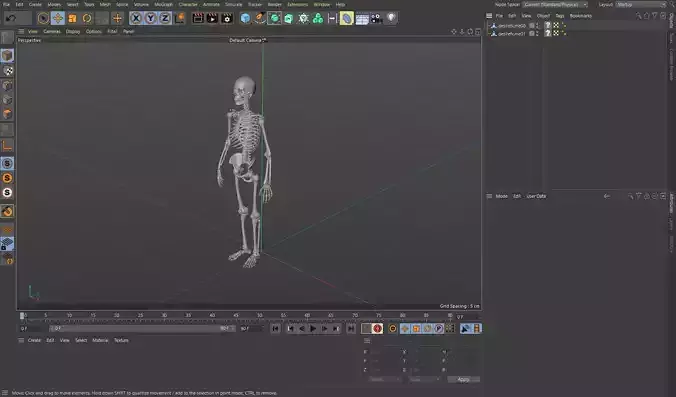The image size is (676, 397).
Task: Click question-mark tag on first object
Action: (x=548, y=26)
